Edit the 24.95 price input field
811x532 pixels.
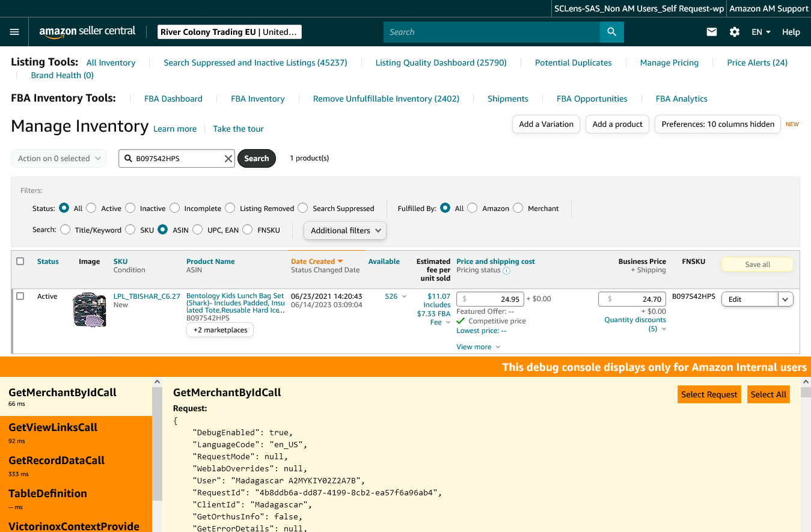(490, 299)
